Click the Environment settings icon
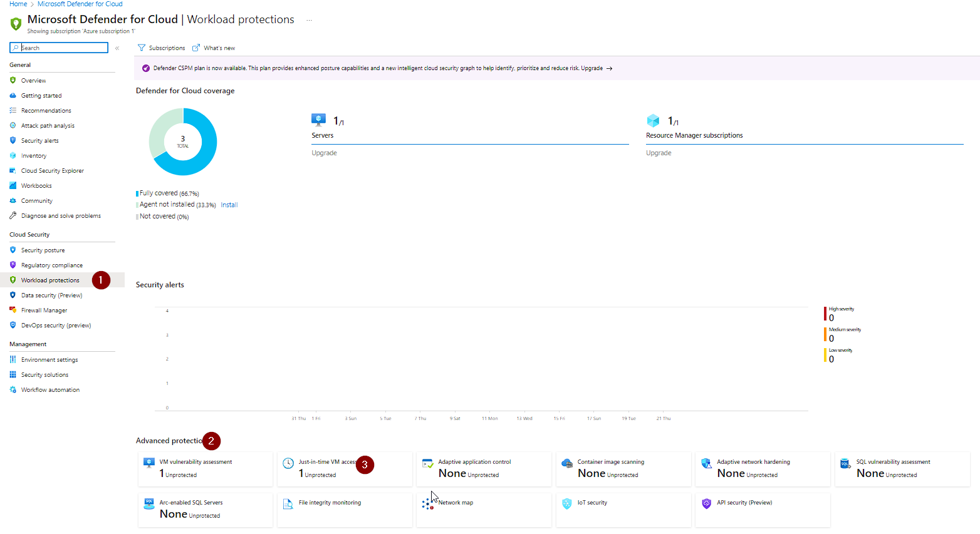 (x=13, y=359)
